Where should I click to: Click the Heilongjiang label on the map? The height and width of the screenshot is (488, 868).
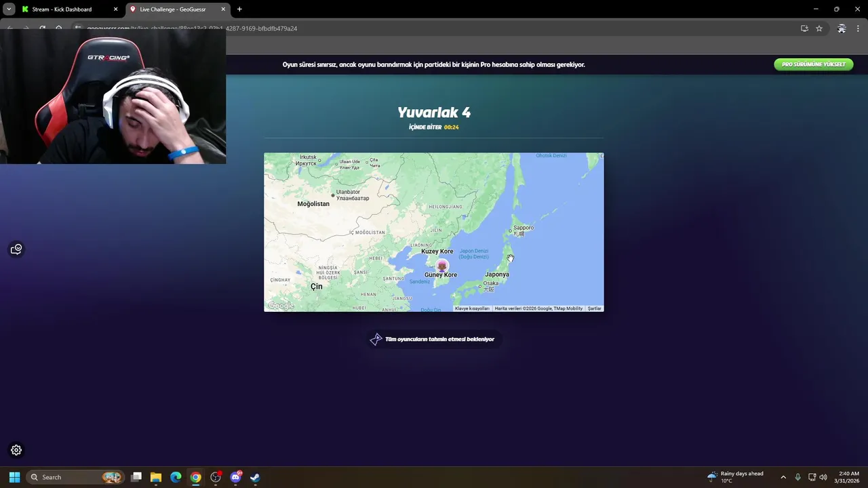point(446,207)
